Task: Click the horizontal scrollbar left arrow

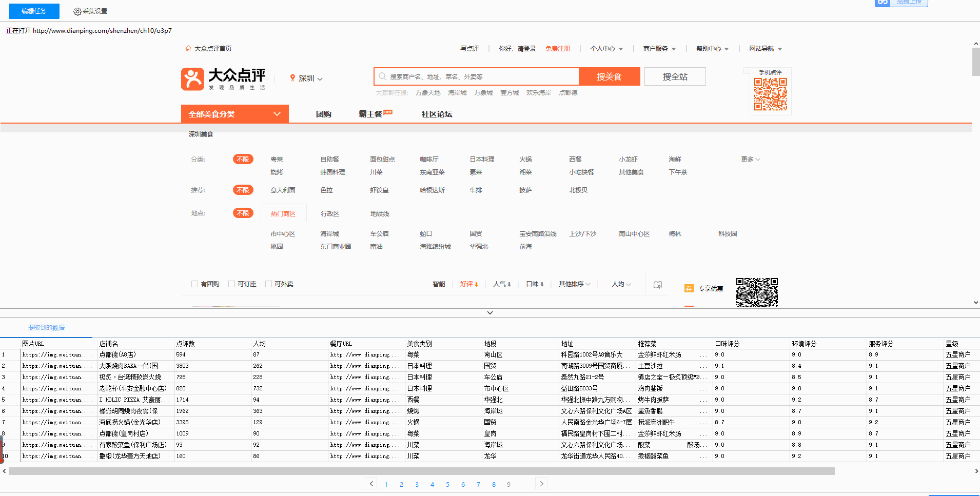Action: pyautogui.click(x=4, y=471)
